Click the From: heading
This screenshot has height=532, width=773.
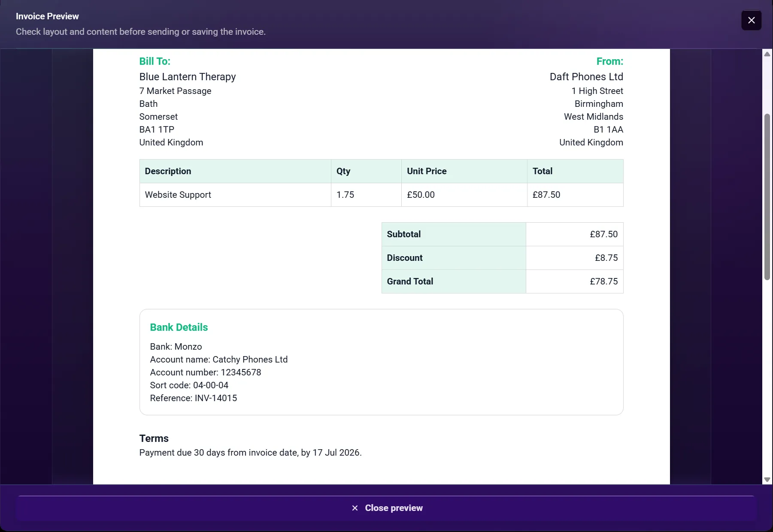609,61
